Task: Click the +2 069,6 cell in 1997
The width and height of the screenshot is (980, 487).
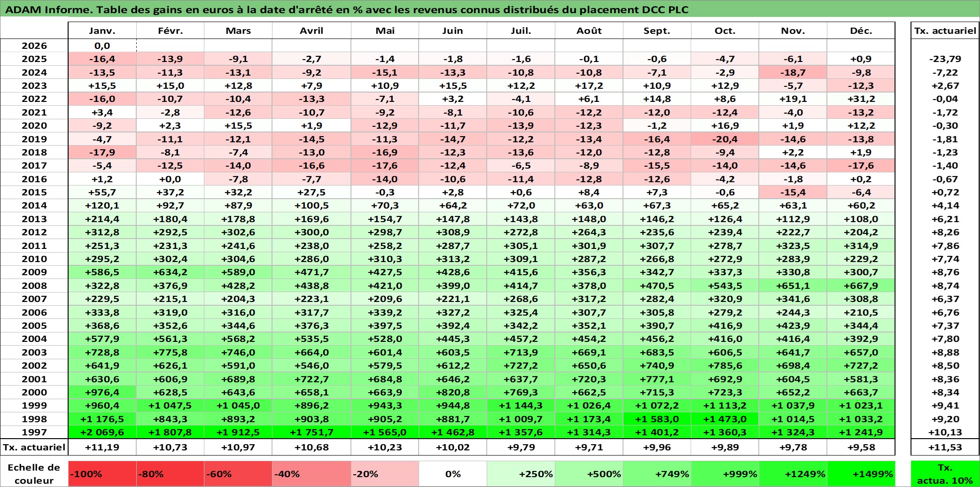Action: 102,432
